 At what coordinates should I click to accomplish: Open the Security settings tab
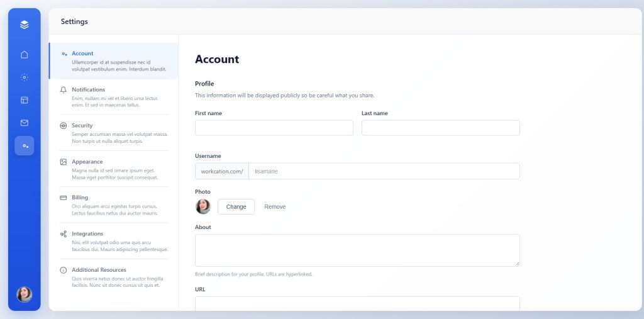coord(114,133)
